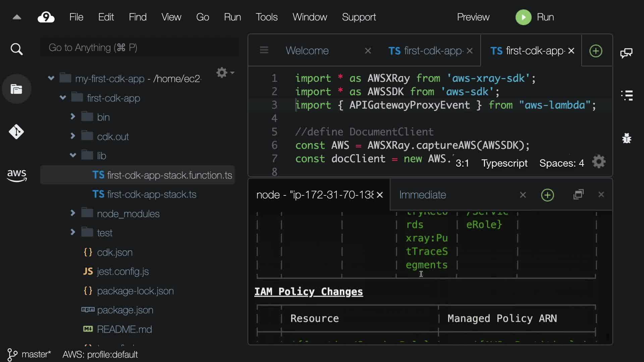Open the Debugger bug icon
Image resolution: width=644 pixels, height=362 pixels.
627,138
